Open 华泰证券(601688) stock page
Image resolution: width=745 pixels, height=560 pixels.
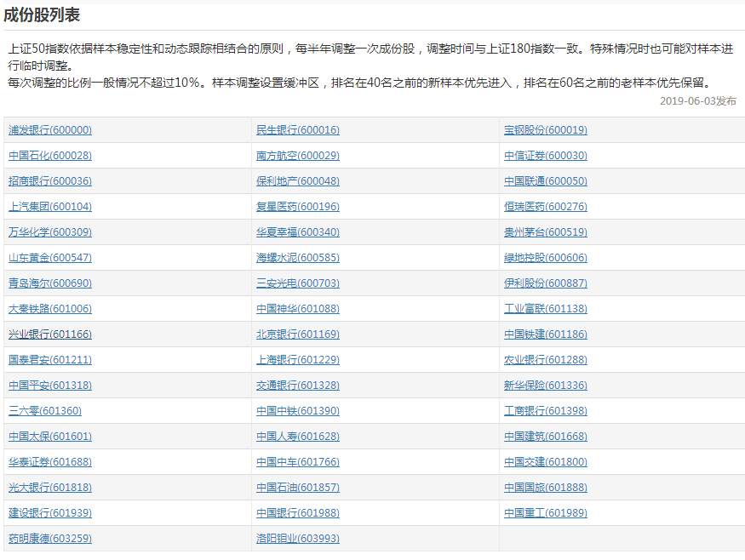[x=50, y=462]
